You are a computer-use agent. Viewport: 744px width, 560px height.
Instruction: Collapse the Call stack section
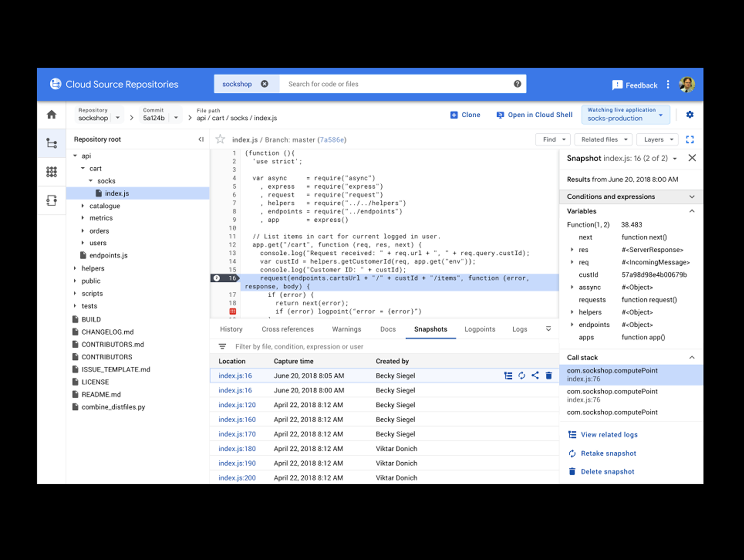(x=692, y=357)
